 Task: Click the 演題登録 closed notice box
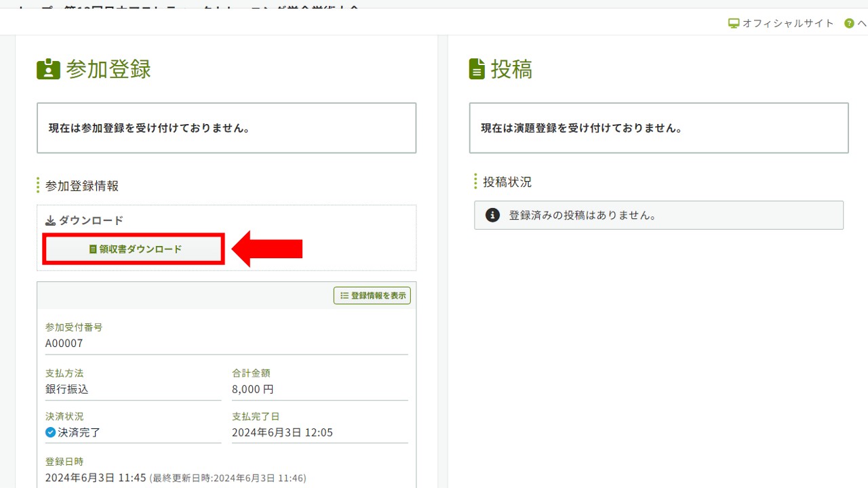[x=658, y=128]
